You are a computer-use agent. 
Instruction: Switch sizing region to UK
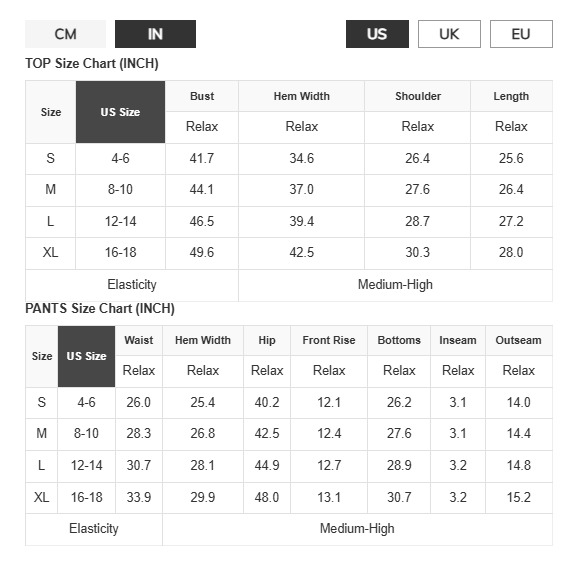pyautogui.click(x=449, y=34)
